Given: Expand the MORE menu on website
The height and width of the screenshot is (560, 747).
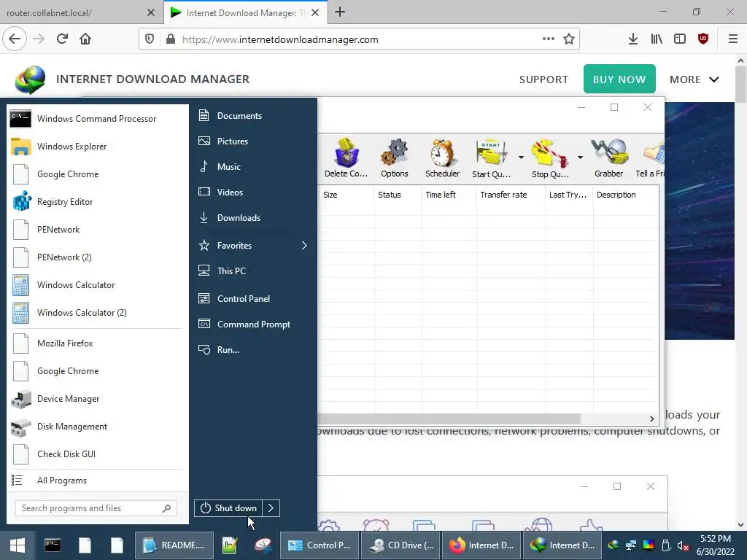Looking at the screenshot, I should tap(694, 79).
